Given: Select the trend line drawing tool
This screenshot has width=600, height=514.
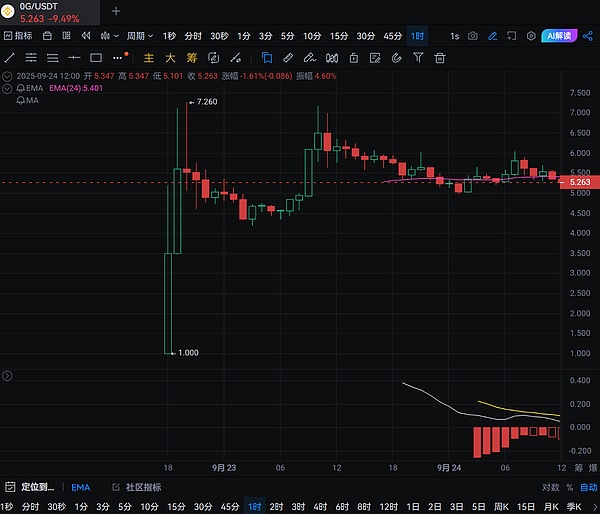Looking at the screenshot, I should tap(10, 58).
